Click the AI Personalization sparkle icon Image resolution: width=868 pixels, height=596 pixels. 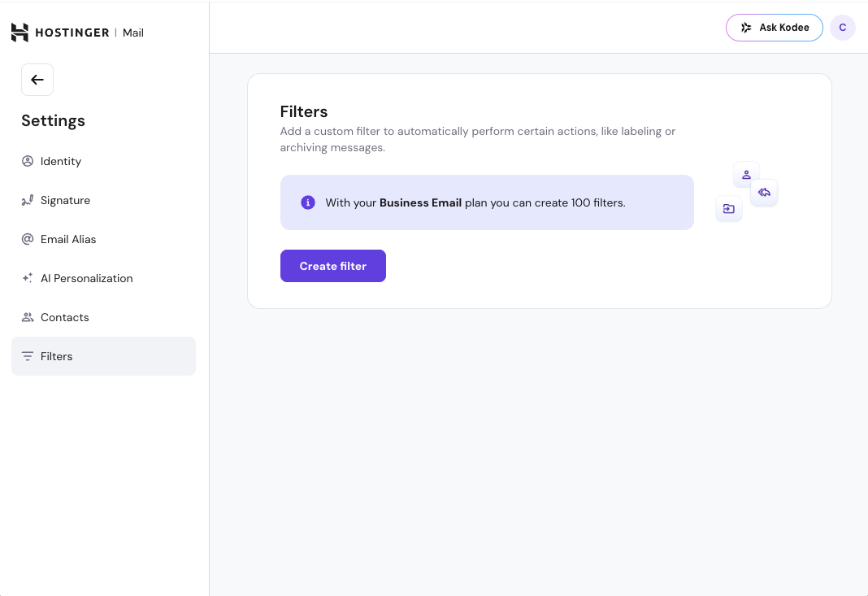[28, 278]
